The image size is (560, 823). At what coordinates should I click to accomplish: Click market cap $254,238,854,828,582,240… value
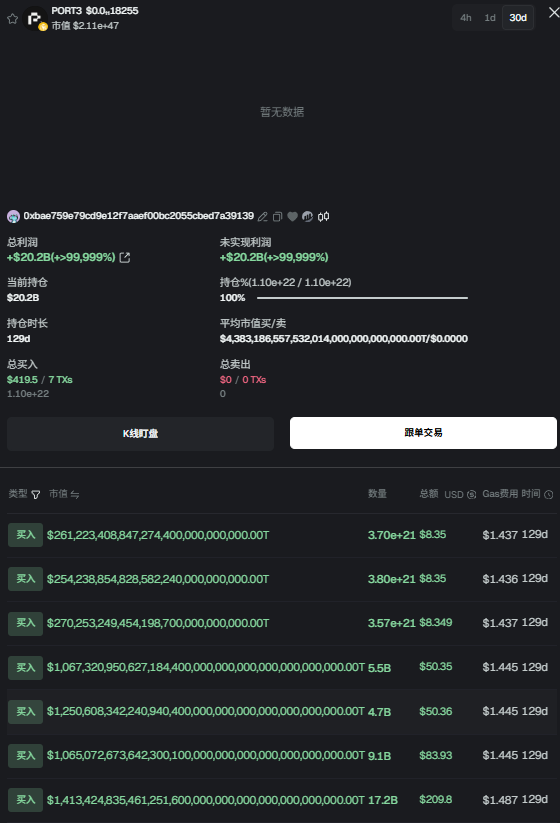158,579
